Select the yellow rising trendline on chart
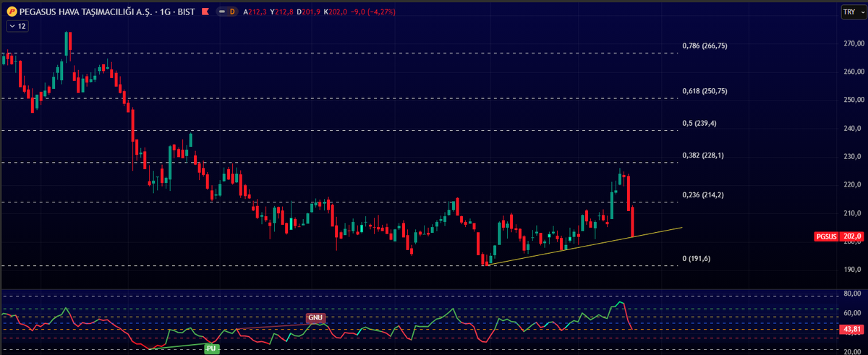This screenshot has height=355, width=868. [586, 246]
